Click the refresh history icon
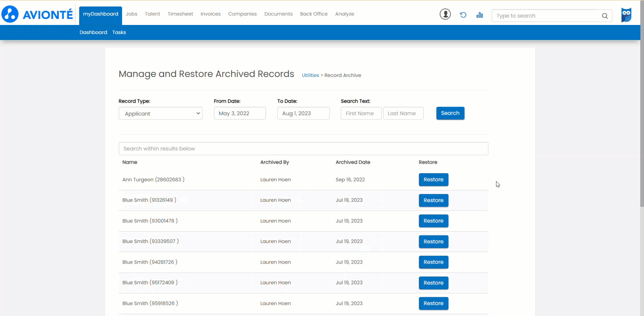This screenshot has width=644, height=316. 463,15
